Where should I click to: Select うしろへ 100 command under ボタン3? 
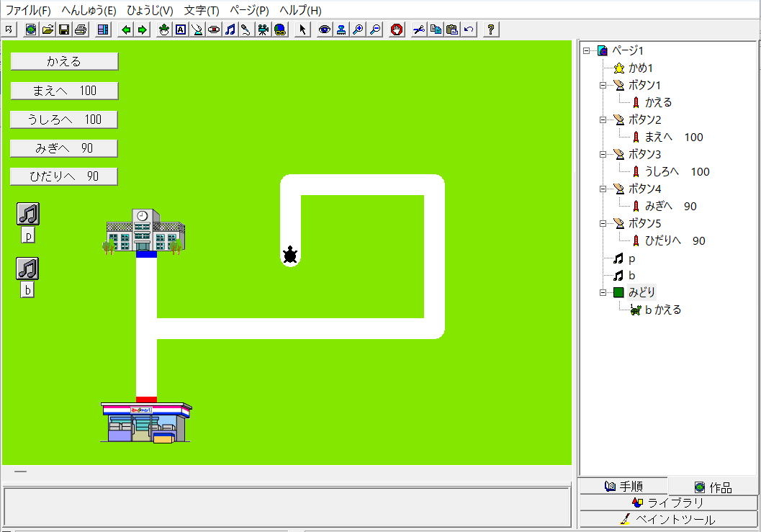(677, 171)
